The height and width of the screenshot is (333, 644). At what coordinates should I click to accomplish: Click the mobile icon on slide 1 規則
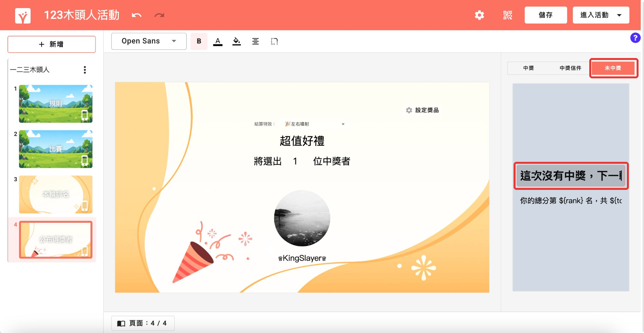[85, 115]
